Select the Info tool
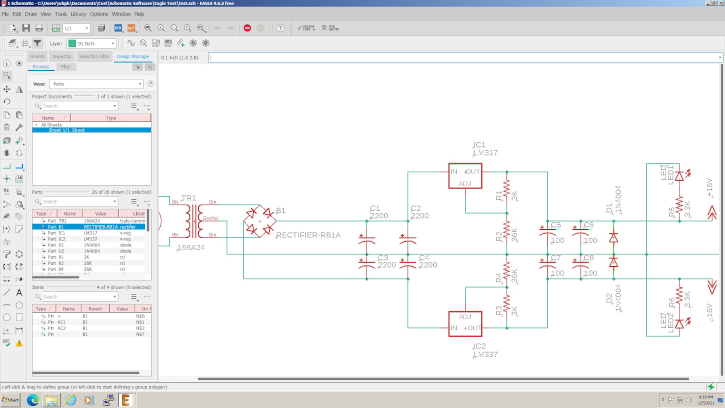 tap(6, 63)
